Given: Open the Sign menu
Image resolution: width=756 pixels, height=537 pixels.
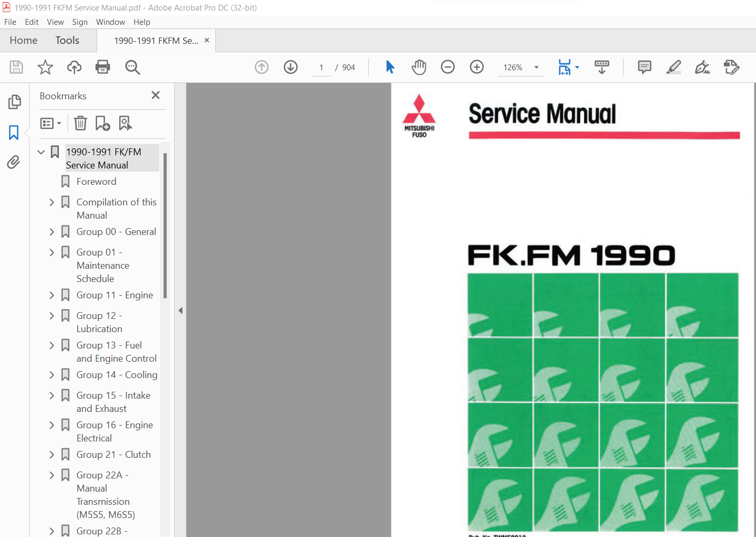Looking at the screenshot, I should [x=80, y=22].
